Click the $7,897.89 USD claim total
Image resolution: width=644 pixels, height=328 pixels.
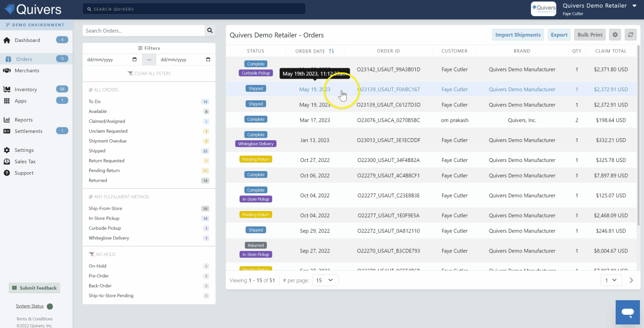point(610,176)
